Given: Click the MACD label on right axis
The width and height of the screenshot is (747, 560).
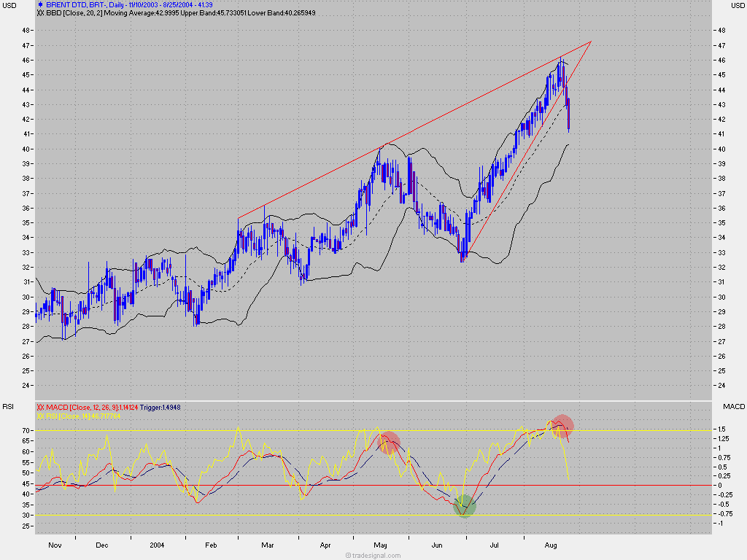Looking at the screenshot, I should (732, 406).
